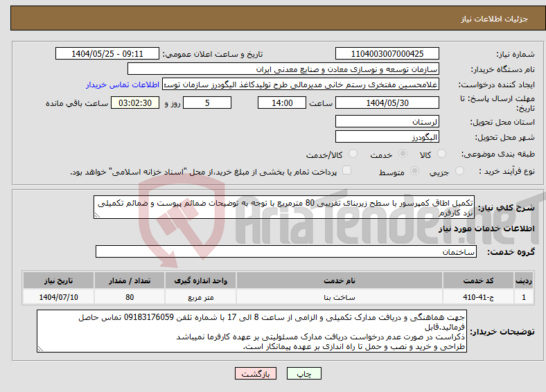Select the کالا/خدمت radio button
The height and width of the screenshot is (392, 546).
(x=353, y=154)
